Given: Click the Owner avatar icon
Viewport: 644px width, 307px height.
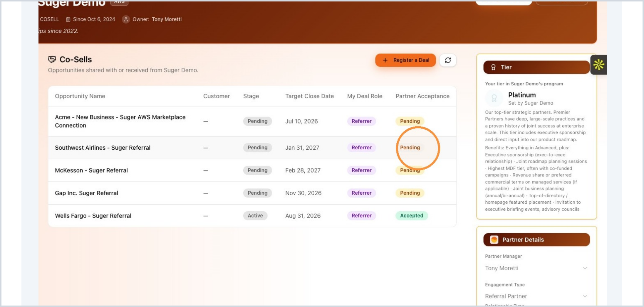Looking at the screenshot, I should pyautogui.click(x=126, y=19).
